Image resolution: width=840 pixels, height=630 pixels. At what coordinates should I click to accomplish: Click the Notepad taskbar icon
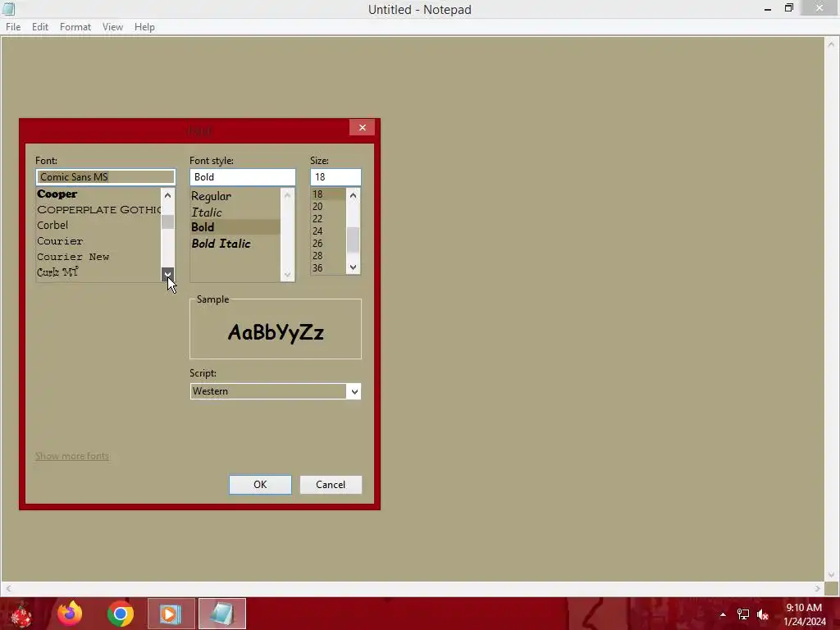point(221,614)
